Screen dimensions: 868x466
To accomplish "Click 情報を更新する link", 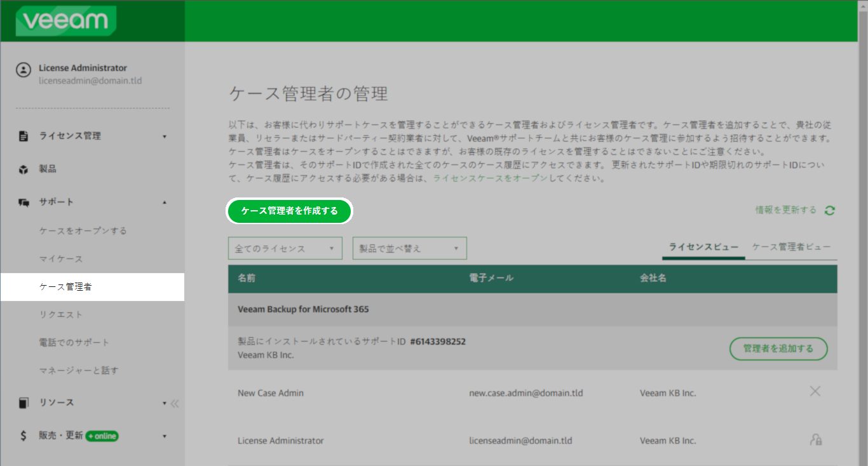I will point(785,210).
